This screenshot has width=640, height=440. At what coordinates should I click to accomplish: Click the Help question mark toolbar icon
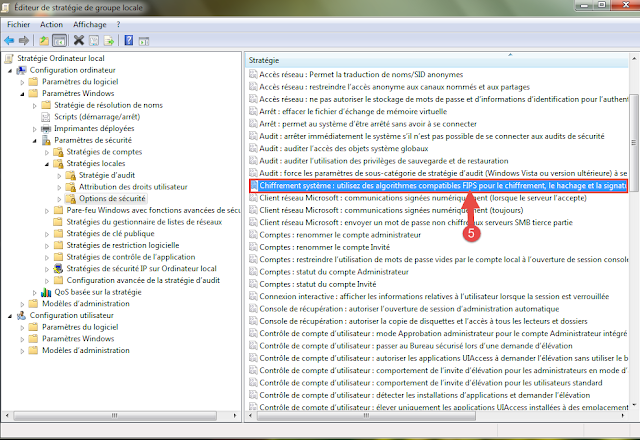(129, 40)
